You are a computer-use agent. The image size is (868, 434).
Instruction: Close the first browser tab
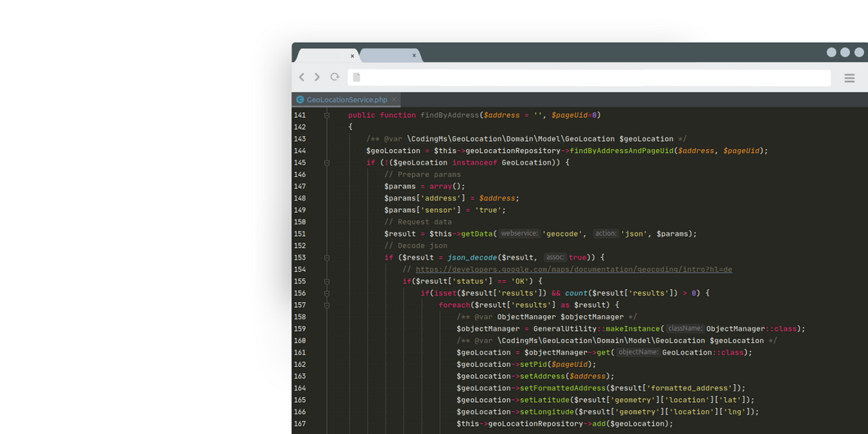tap(352, 56)
